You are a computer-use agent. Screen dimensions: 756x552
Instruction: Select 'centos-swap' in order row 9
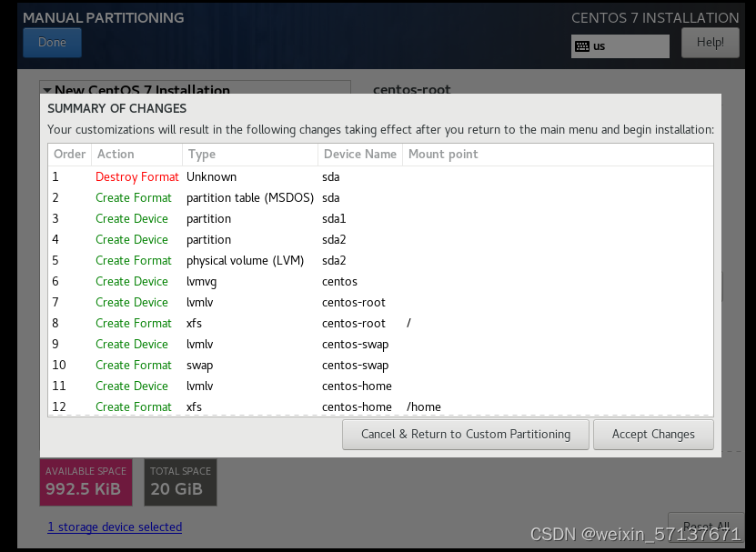[356, 345]
